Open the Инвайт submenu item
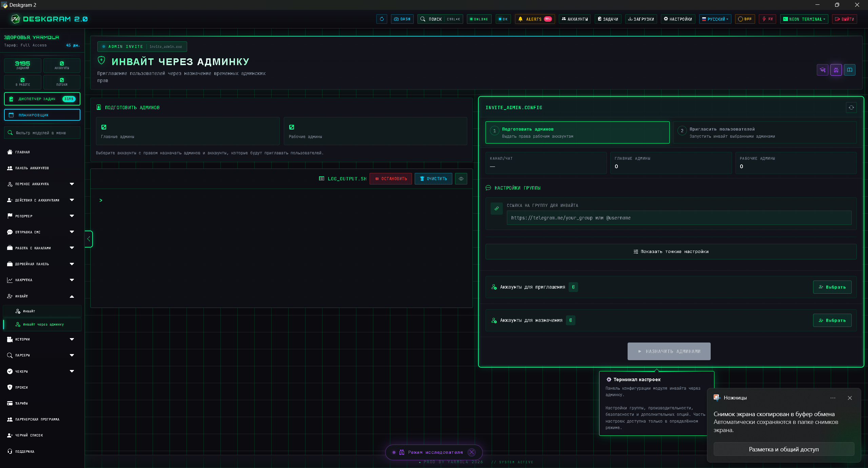 [x=42, y=311]
